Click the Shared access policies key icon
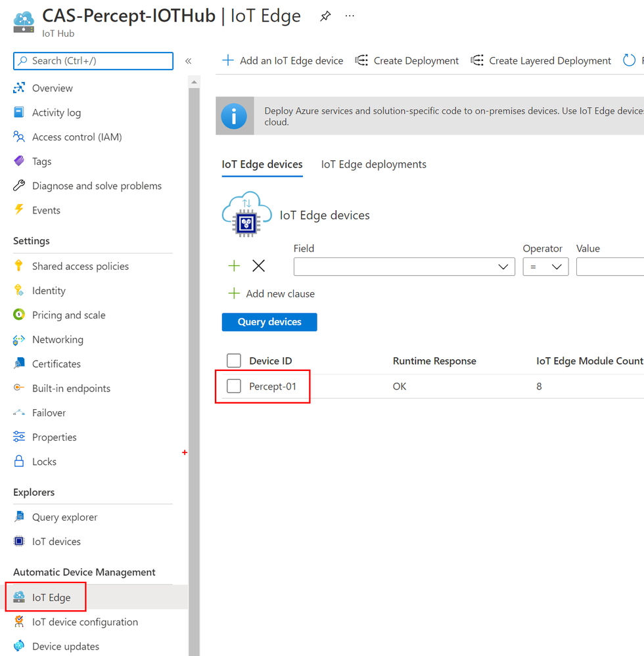The image size is (644, 656). coord(19,266)
